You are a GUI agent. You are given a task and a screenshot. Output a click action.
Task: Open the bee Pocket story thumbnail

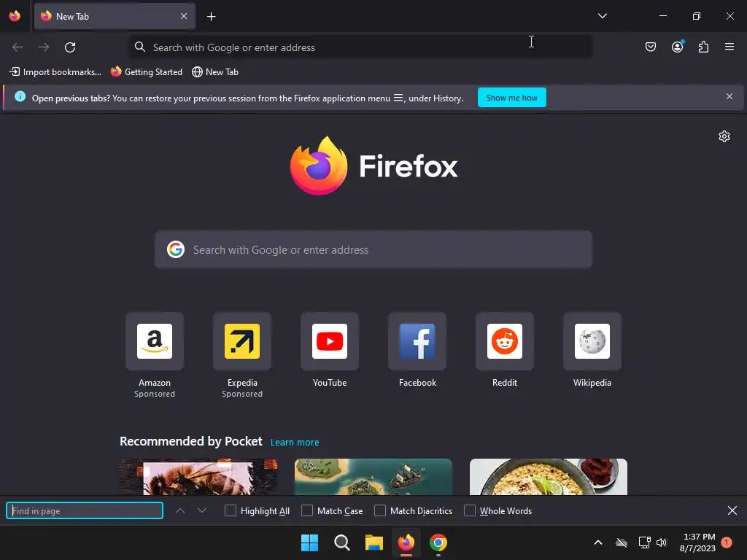pos(198,477)
